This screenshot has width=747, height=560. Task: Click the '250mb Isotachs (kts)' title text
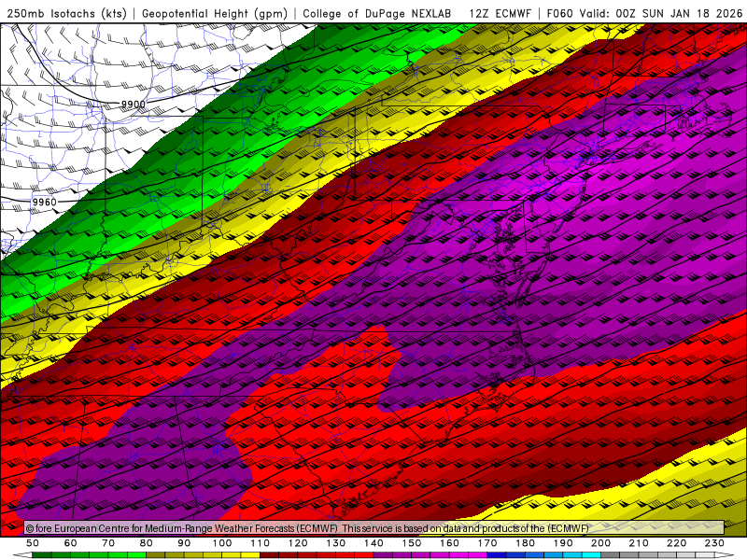point(67,13)
